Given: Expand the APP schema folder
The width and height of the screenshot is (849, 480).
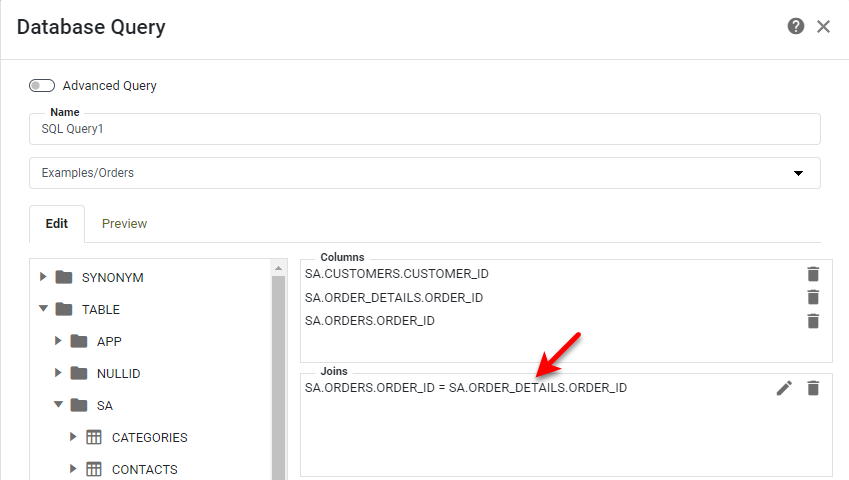Looking at the screenshot, I should pyautogui.click(x=58, y=341).
